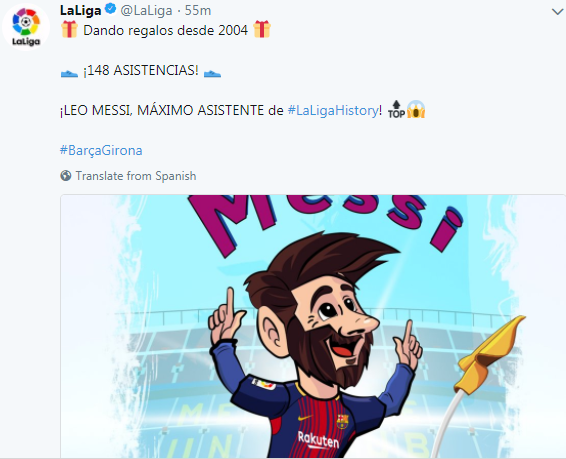Click Translate from Spanish
Viewport: 566px width, 459px height.
pos(136,176)
